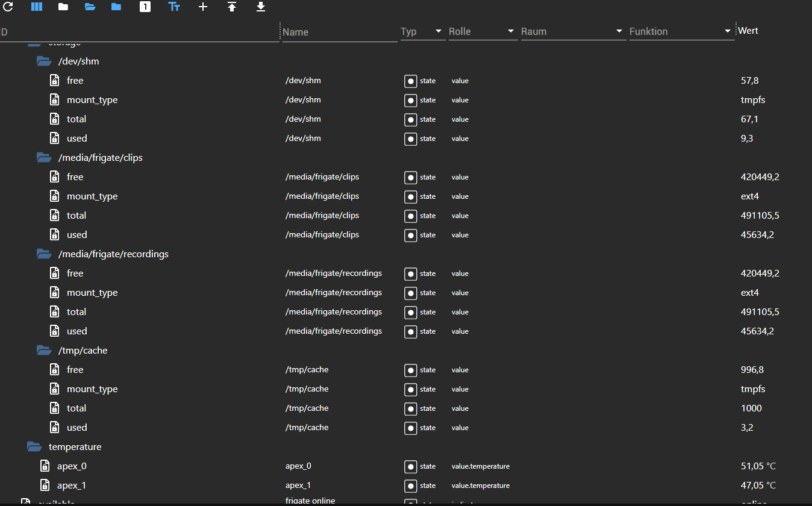Select free item under /media/frigate/clips
812x506 pixels.
pos(75,177)
